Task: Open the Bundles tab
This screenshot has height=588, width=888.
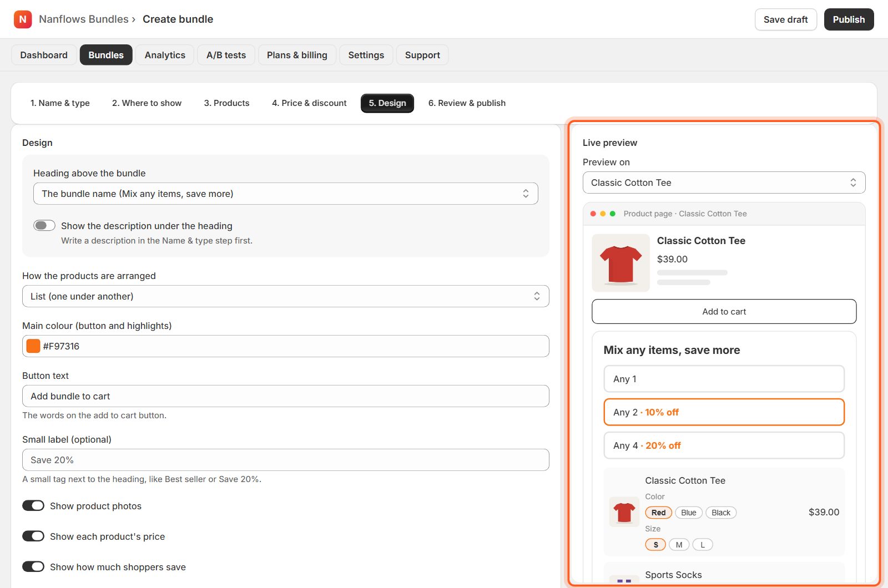Action: [x=106, y=55]
